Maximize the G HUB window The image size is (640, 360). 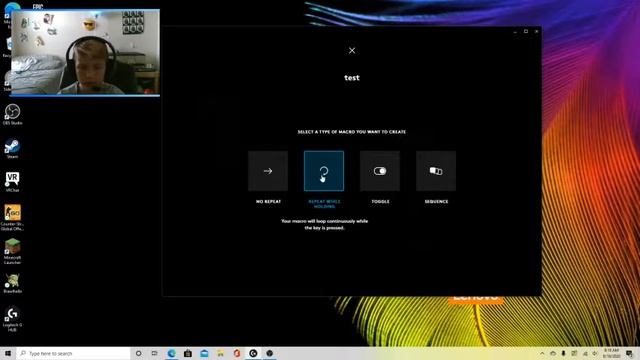coord(526,31)
